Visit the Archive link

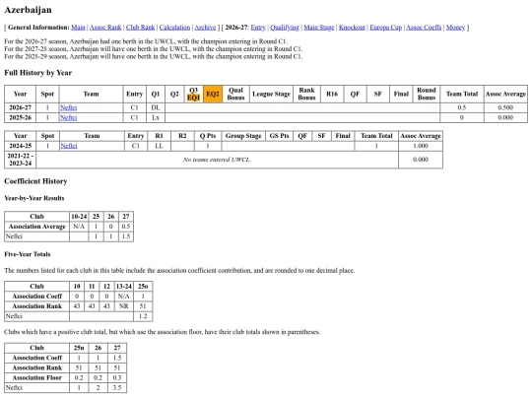pos(205,28)
